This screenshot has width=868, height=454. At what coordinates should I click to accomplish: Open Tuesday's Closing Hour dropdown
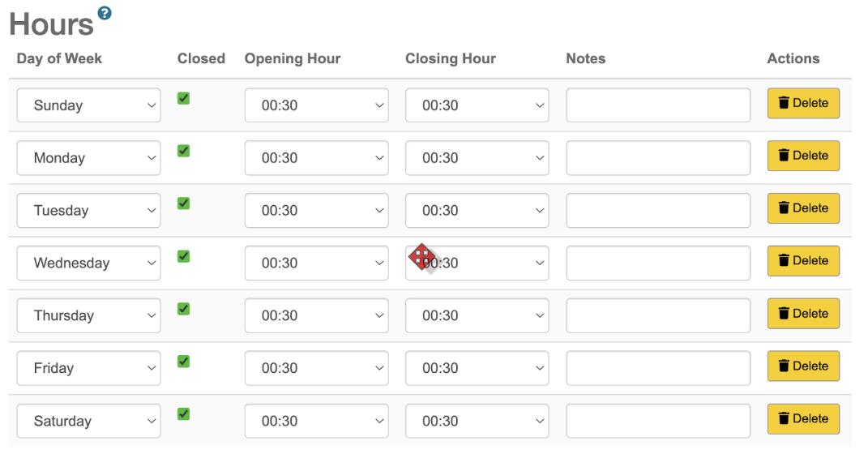[x=477, y=211]
